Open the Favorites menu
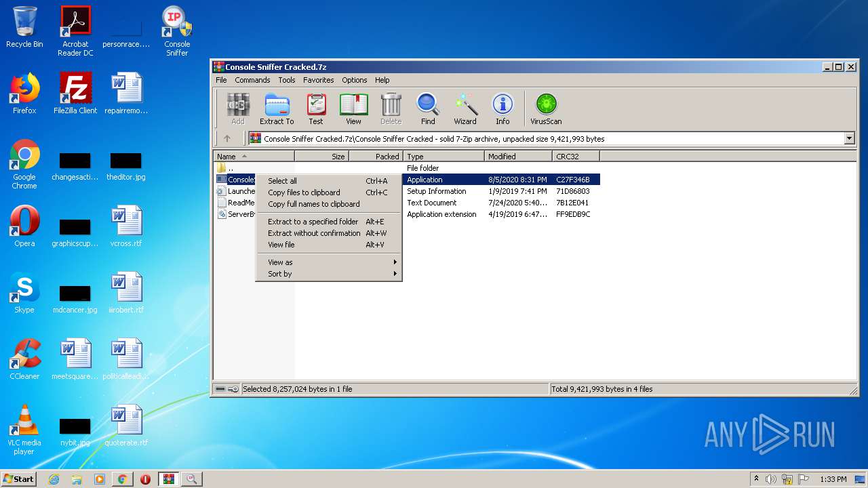Screen dimensions: 868x488 point(318,80)
